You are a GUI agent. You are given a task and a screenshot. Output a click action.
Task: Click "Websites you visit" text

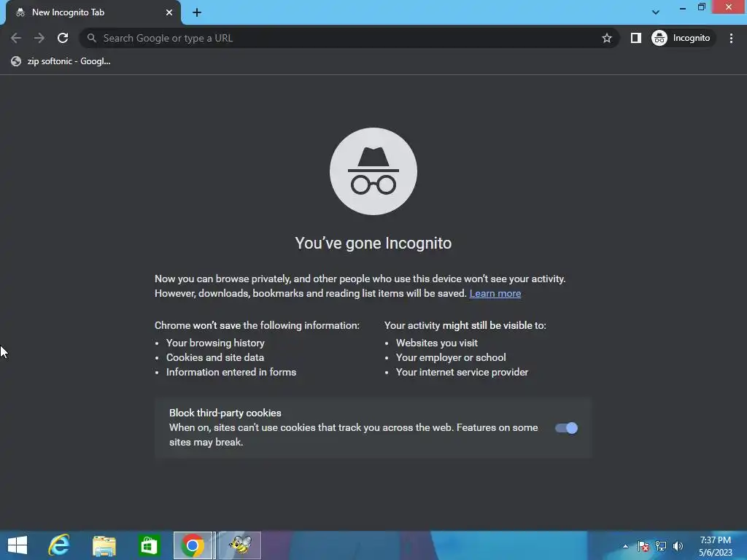click(x=437, y=343)
